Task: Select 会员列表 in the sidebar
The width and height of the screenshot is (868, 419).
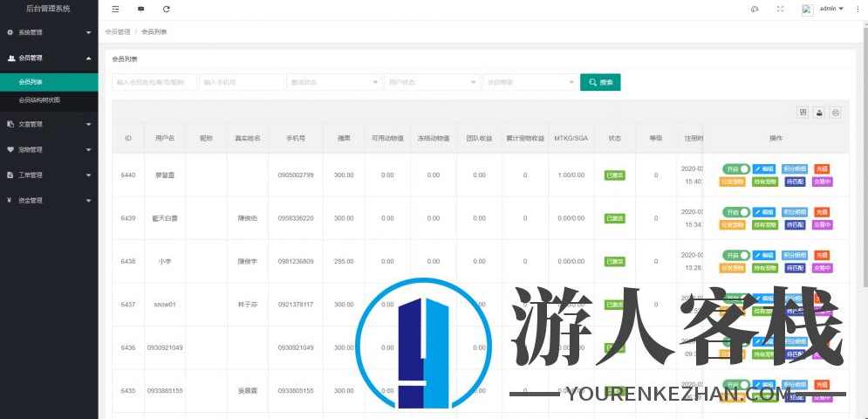Action: 49,82
